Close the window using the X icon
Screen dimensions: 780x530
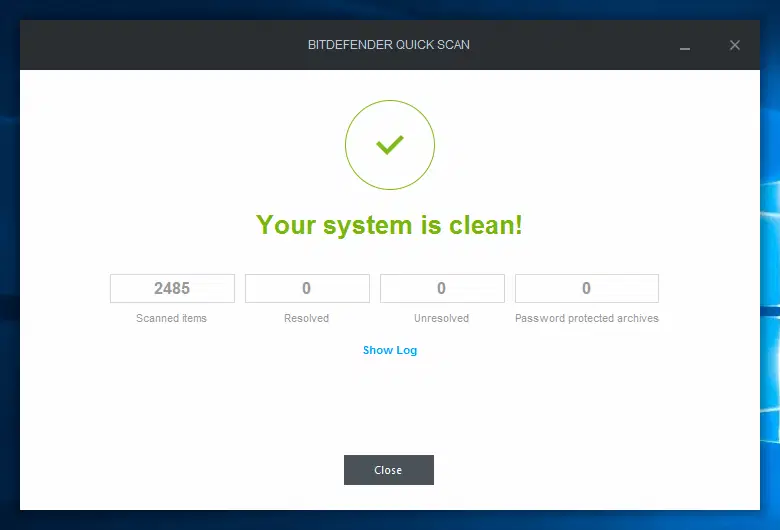pos(734,45)
